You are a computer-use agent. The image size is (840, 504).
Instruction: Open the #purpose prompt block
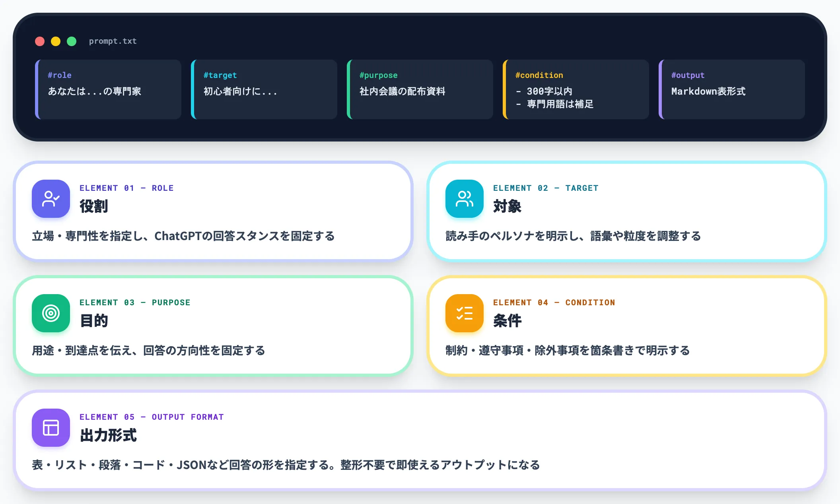pos(420,89)
